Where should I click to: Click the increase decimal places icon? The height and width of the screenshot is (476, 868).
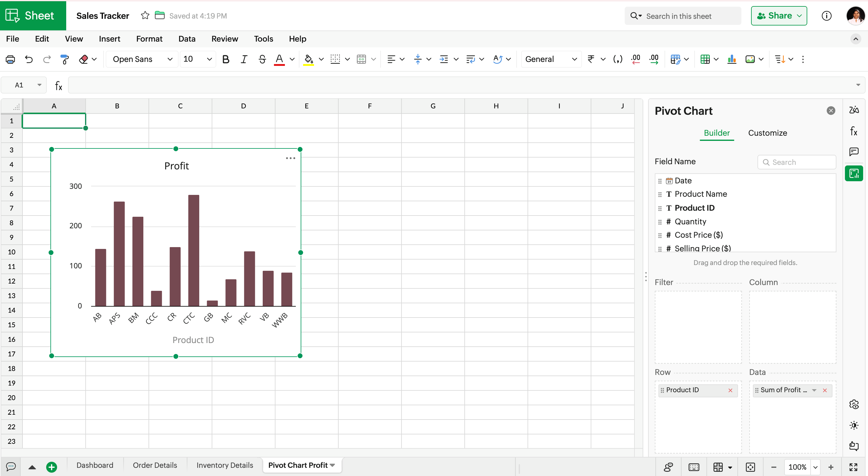(654, 59)
